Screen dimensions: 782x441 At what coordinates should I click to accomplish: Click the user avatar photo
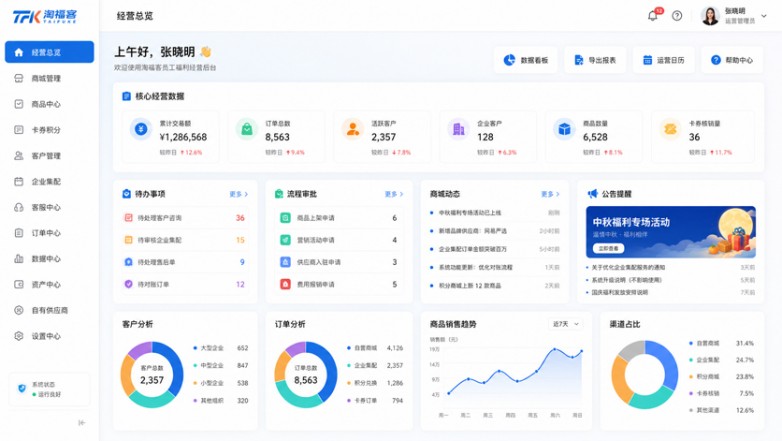tap(710, 16)
